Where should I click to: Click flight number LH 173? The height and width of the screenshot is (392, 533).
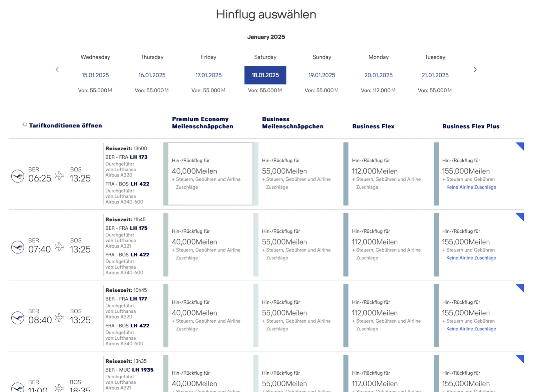click(139, 157)
